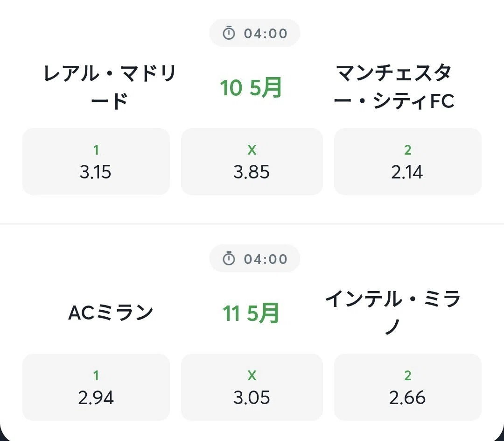Click the 04:00 time pill of second match
504x441 pixels.
coord(255,258)
